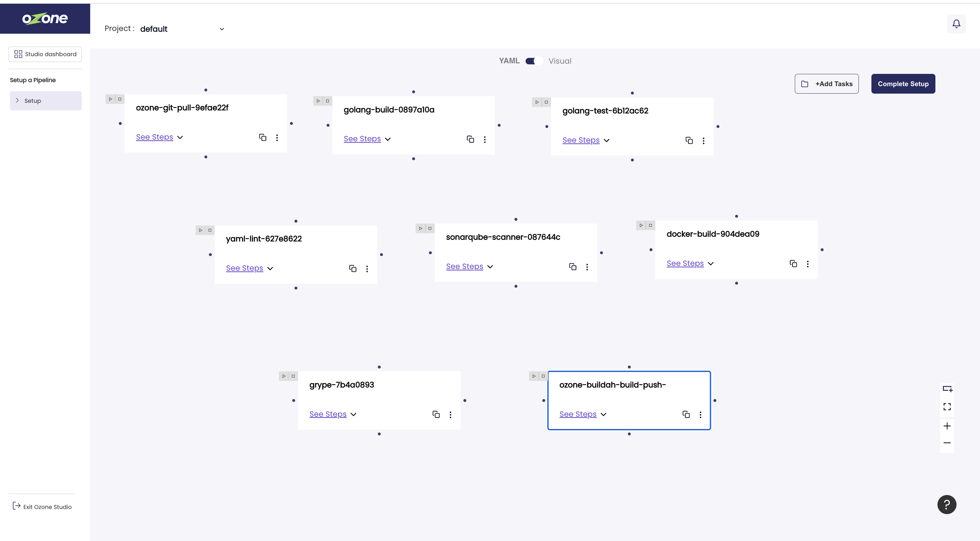Screen dimensions: 980x541
Task: Duplicate the ozone-buildah-build-push task
Action: [x=686, y=414]
